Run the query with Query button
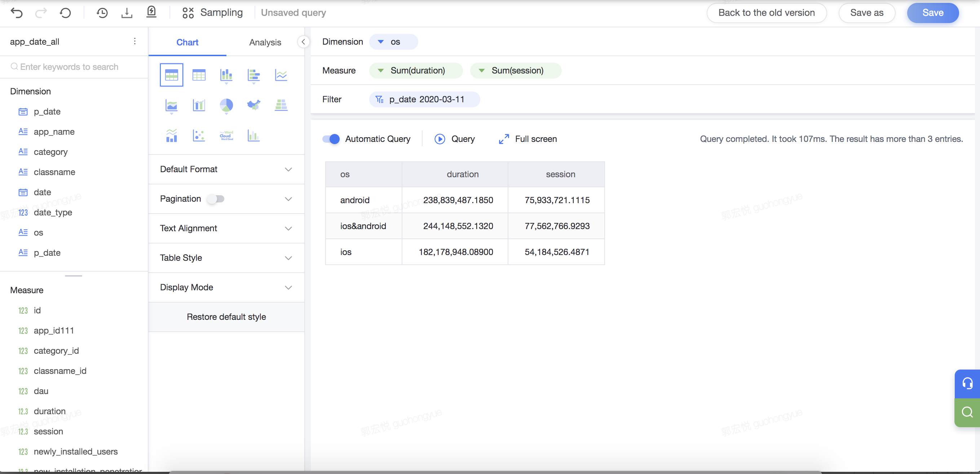The width and height of the screenshot is (980, 474). [x=455, y=139]
